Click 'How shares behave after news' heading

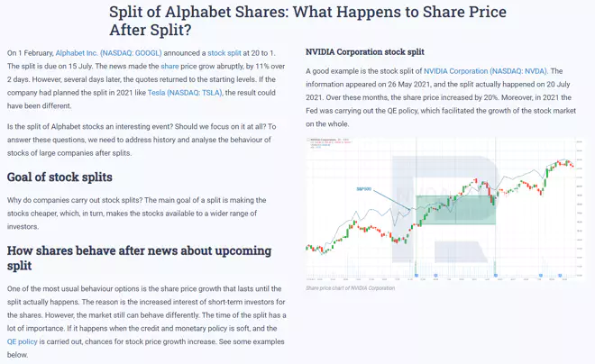pyautogui.click(x=139, y=258)
